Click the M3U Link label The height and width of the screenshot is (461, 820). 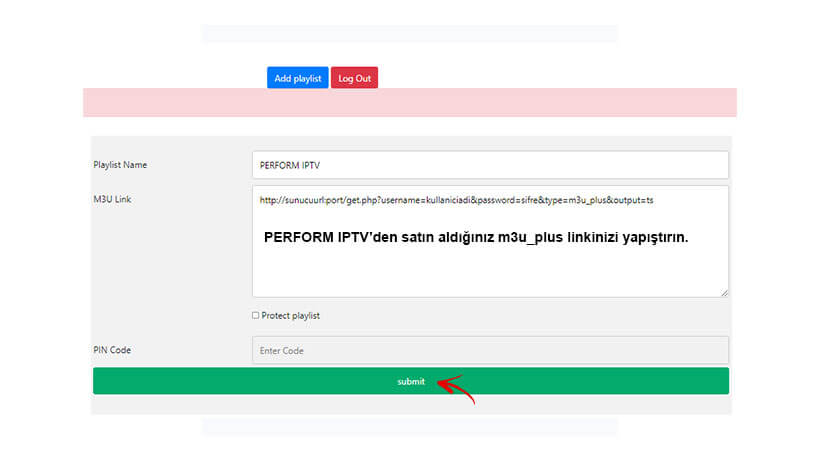(x=112, y=199)
